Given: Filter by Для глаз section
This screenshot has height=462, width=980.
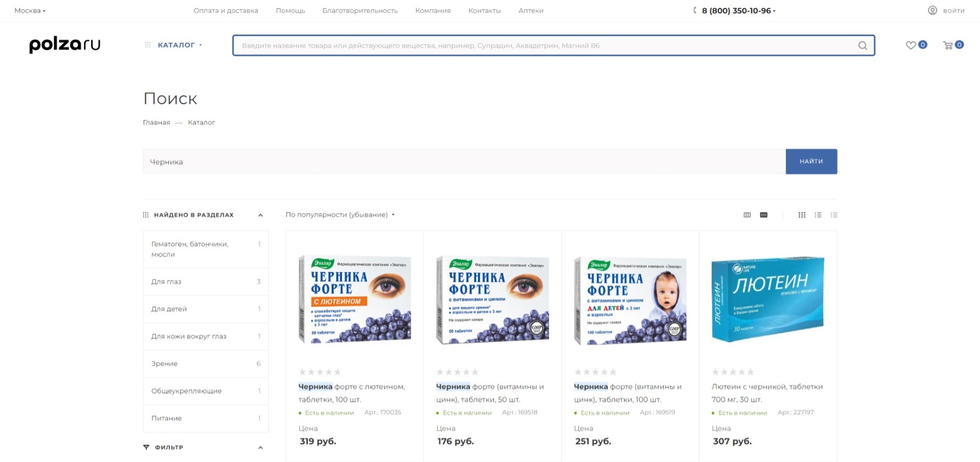Looking at the screenshot, I should tap(206, 282).
